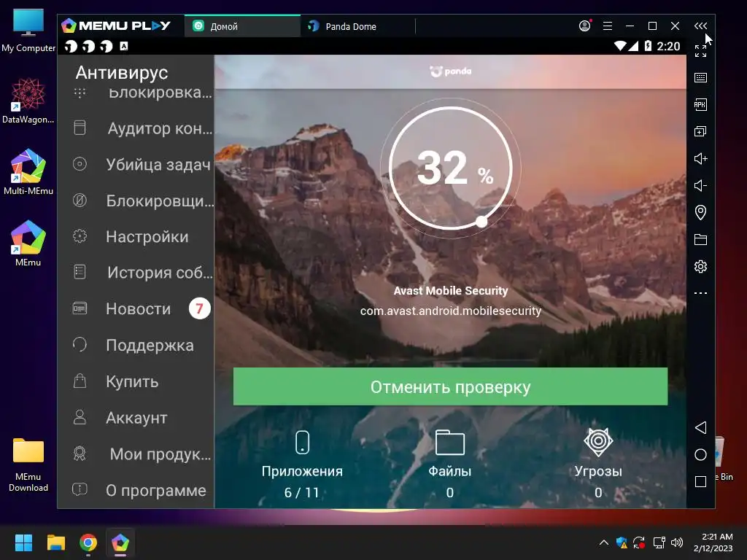Toggle MEmu fullscreen mode icon
Screen dimensions: 747x560
700,51
